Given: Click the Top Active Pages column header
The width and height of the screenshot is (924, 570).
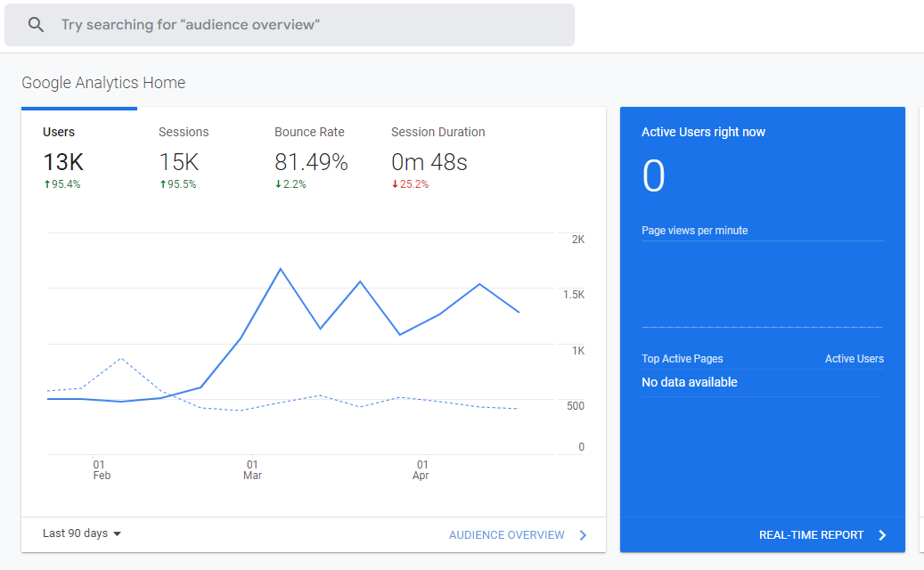Looking at the screenshot, I should click(x=683, y=359).
